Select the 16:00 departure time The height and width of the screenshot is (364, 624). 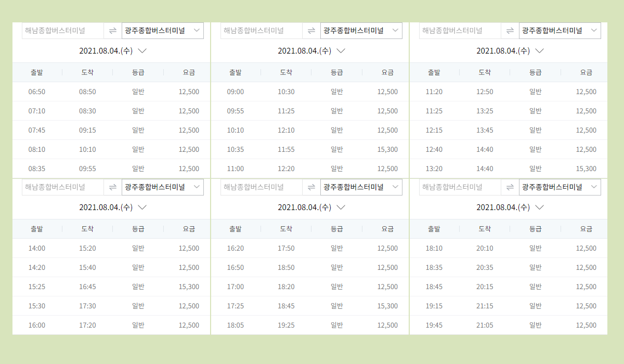point(37,325)
